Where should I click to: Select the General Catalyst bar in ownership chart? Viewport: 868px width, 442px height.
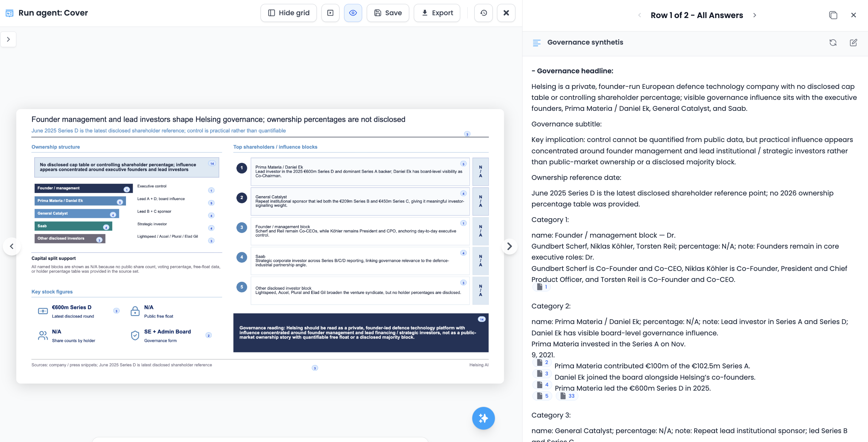point(77,214)
